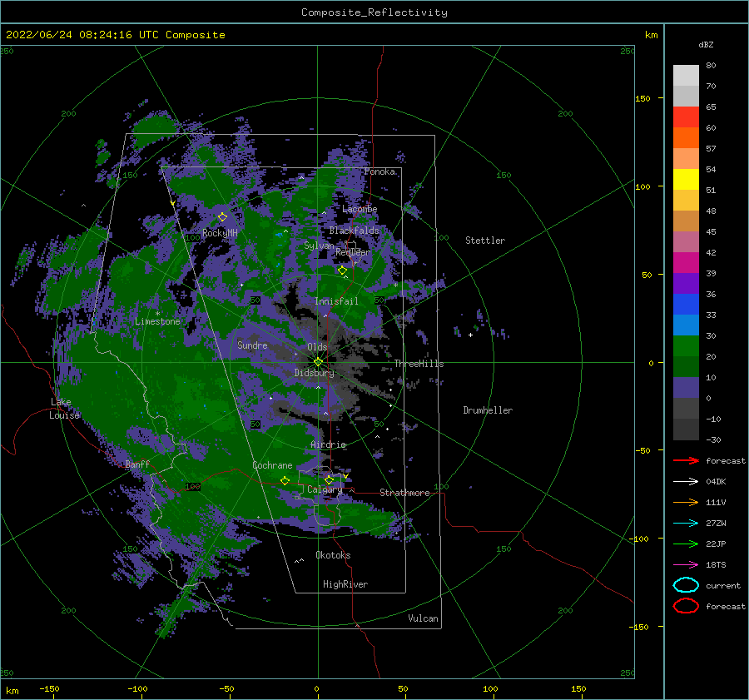Viewport: 749px width, 700px height.
Task: Click the Banff label
Action: [137, 464]
